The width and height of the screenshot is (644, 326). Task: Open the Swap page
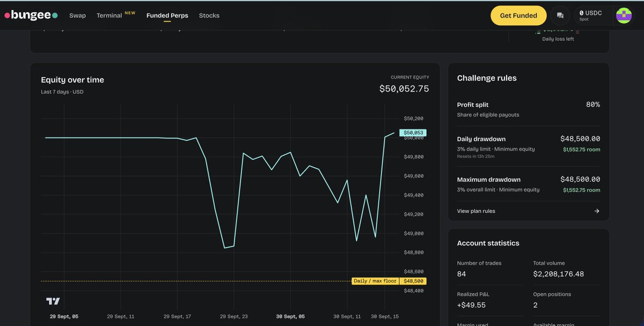[x=77, y=16]
